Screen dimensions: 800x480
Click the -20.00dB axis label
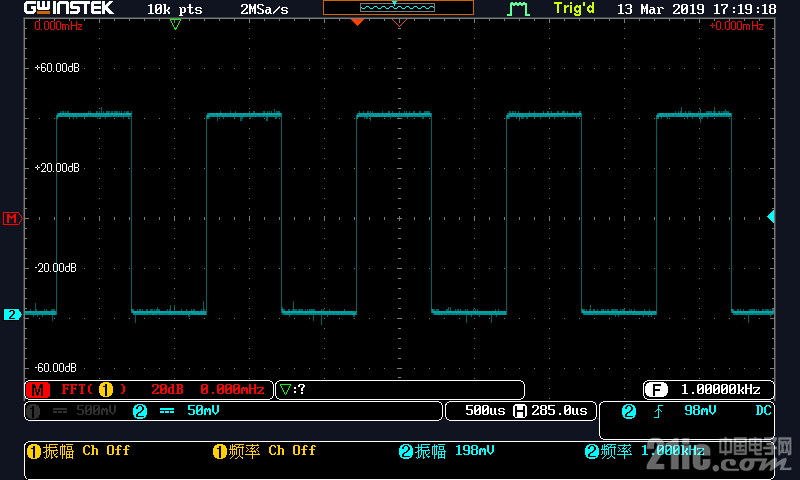point(56,268)
